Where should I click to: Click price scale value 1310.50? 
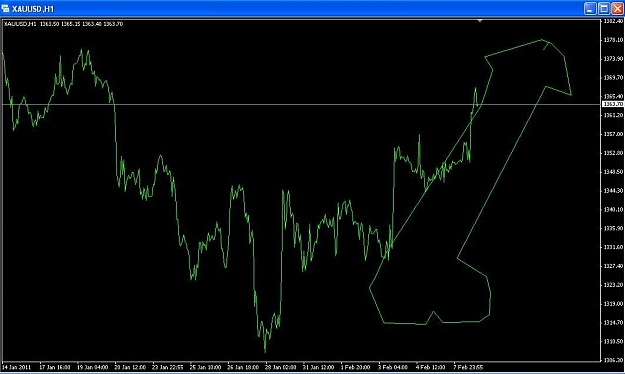click(x=613, y=342)
